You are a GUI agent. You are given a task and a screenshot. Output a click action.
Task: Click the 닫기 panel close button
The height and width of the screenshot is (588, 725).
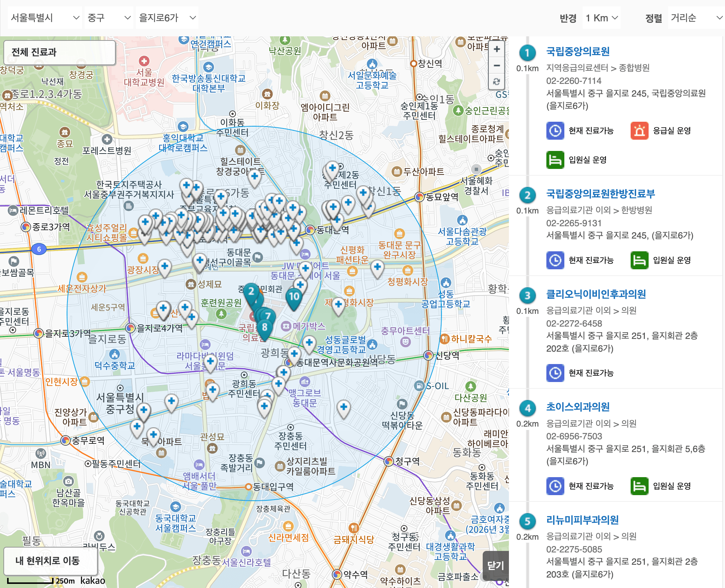click(495, 566)
